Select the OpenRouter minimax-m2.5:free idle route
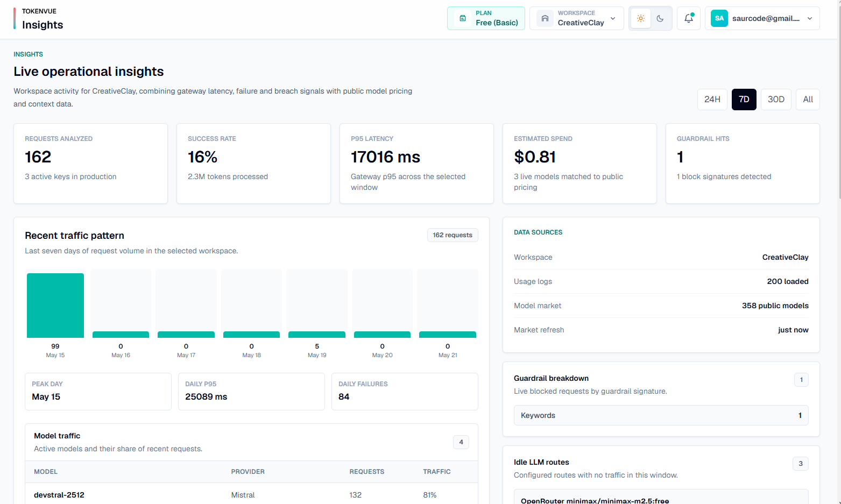The image size is (841, 504). [x=661, y=497]
